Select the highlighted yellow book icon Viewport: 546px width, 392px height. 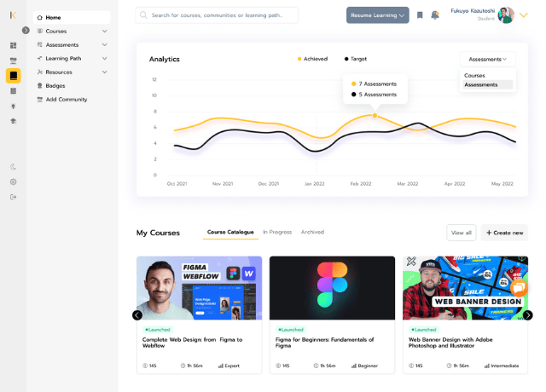tap(14, 76)
